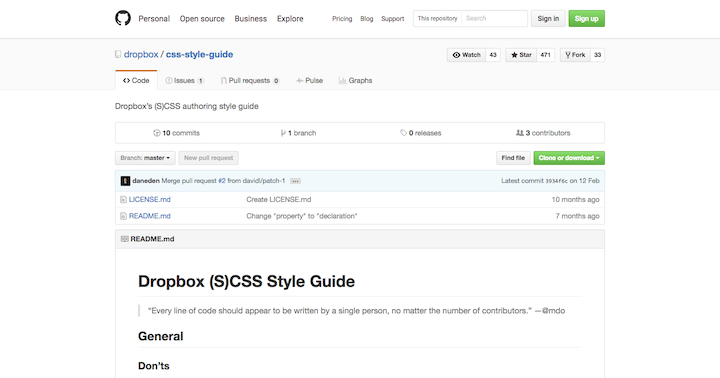
Task: Click the "7 months ago" timestamp
Action: 577,216
